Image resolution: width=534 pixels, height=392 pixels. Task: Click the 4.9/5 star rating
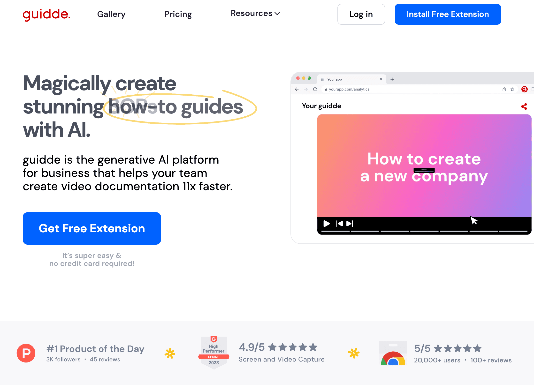278,347
